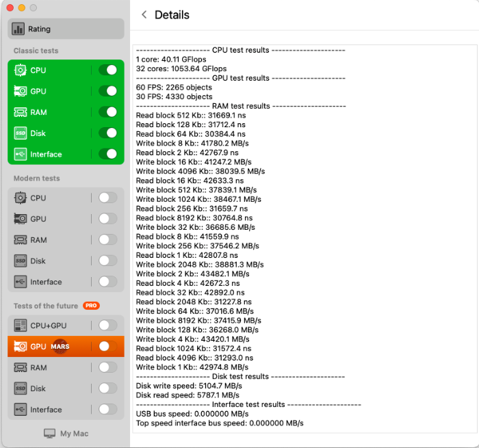Click 'Disk read speed: 5787.1 MB/s'
The height and width of the screenshot is (448, 479).
coord(187,395)
